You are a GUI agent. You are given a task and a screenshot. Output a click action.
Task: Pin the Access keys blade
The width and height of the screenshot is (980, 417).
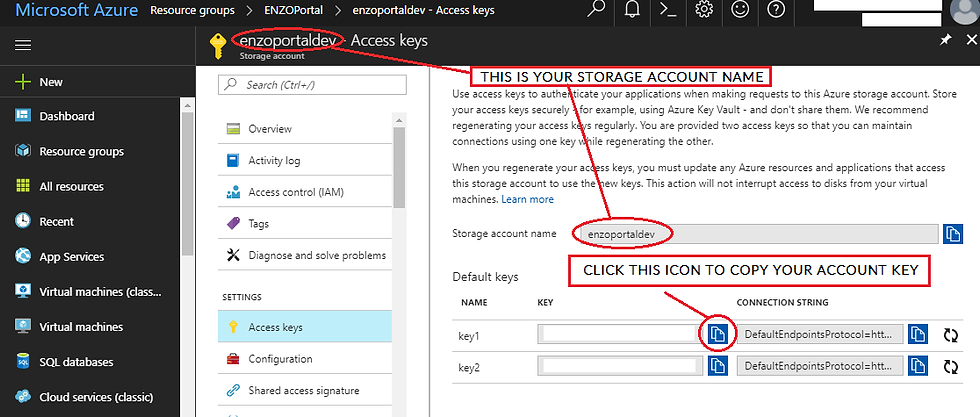pos(946,40)
